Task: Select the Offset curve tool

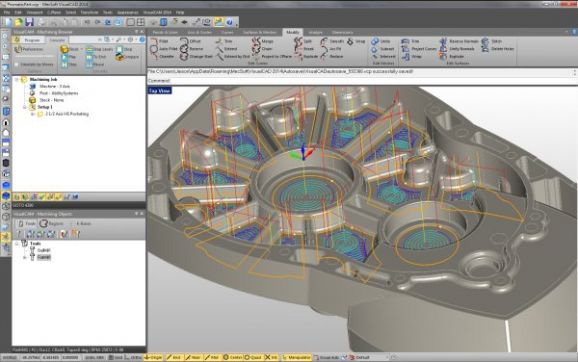Action: coord(190,41)
